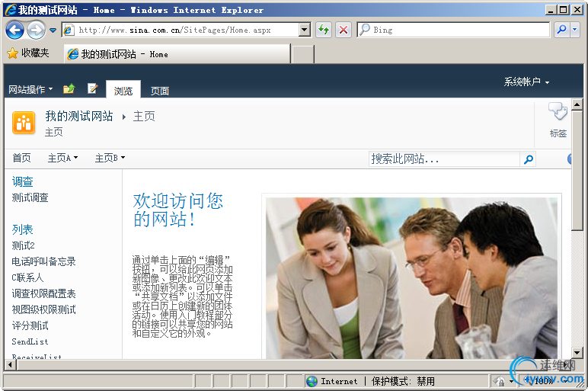
Task: Open the 收藏夹 favorites star button
Action: pos(27,53)
